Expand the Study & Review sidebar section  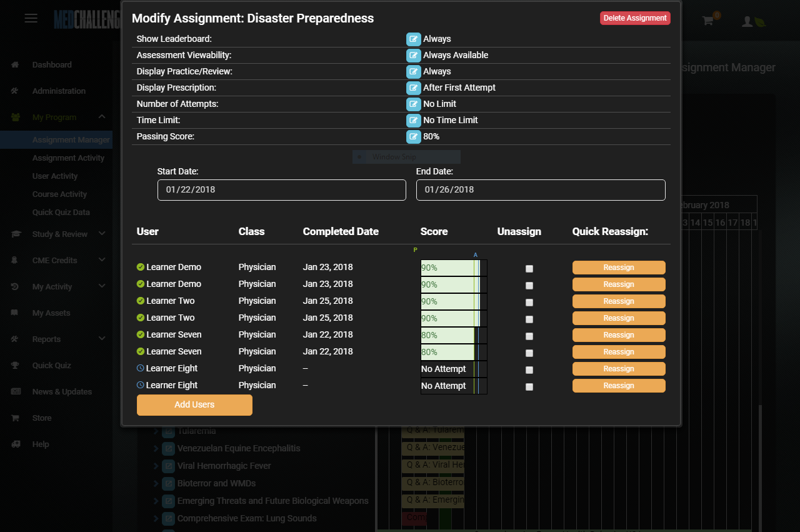tap(102, 234)
